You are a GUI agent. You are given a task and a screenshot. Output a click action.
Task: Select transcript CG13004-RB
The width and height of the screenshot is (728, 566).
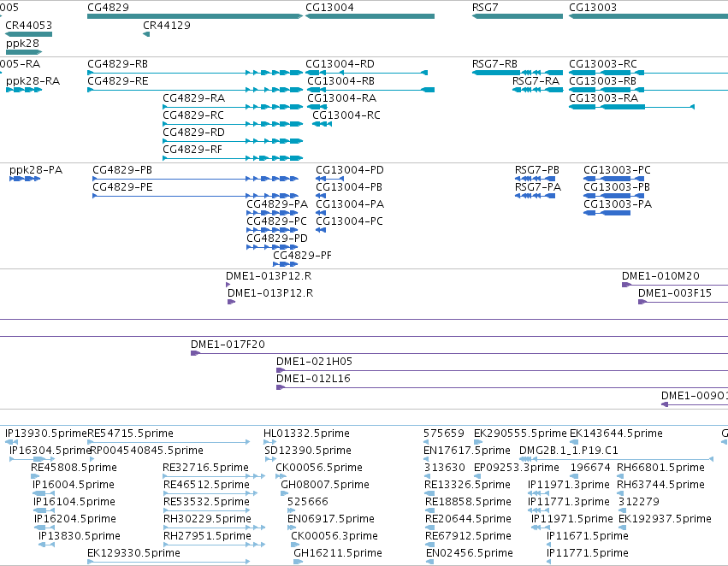[340, 81]
